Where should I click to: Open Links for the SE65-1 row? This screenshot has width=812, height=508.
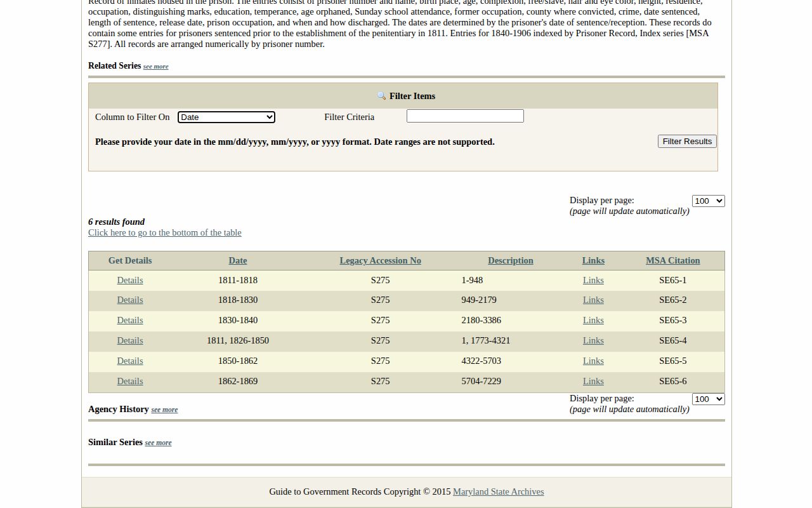pyautogui.click(x=593, y=280)
